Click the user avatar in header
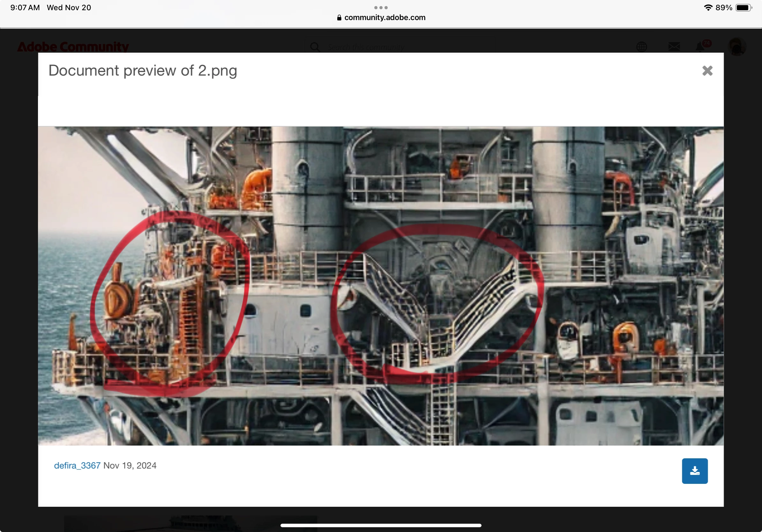 tap(736, 47)
